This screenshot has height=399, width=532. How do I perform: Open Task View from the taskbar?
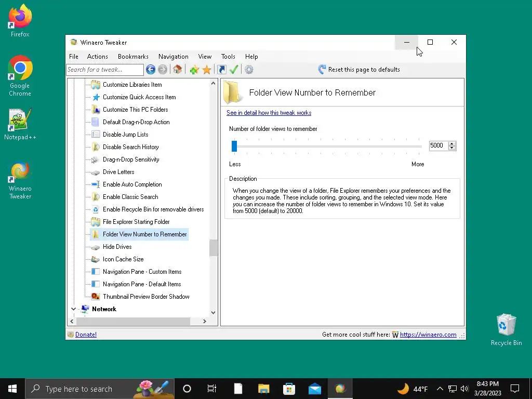(212, 389)
